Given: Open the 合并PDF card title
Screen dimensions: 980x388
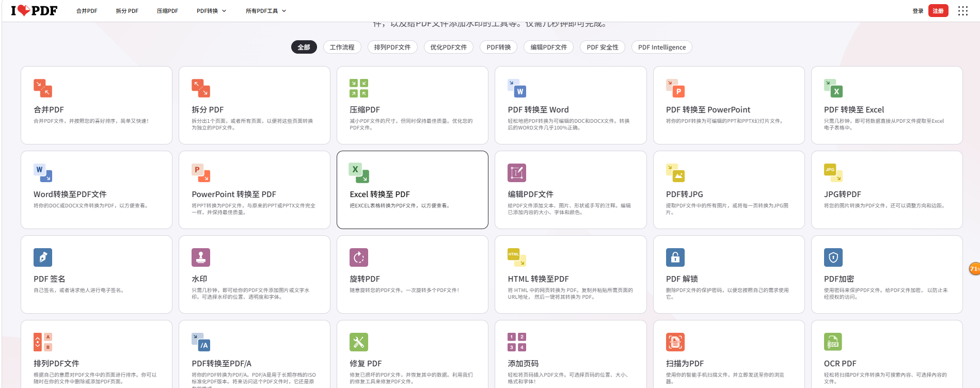Looking at the screenshot, I should coord(49,110).
